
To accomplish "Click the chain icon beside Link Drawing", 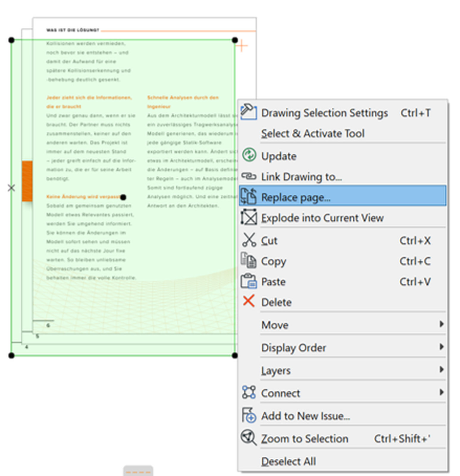I will (249, 176).
